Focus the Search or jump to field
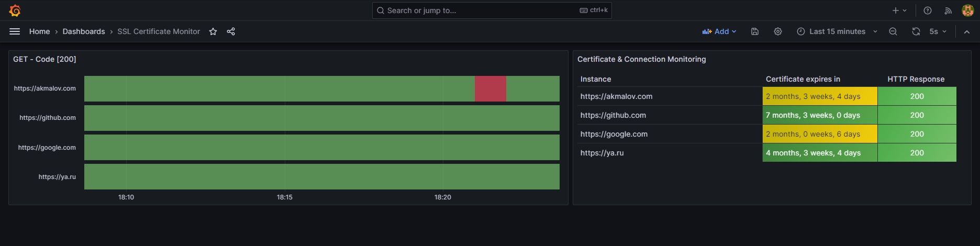This screenshot has height=246, width=980. [492, 10]
